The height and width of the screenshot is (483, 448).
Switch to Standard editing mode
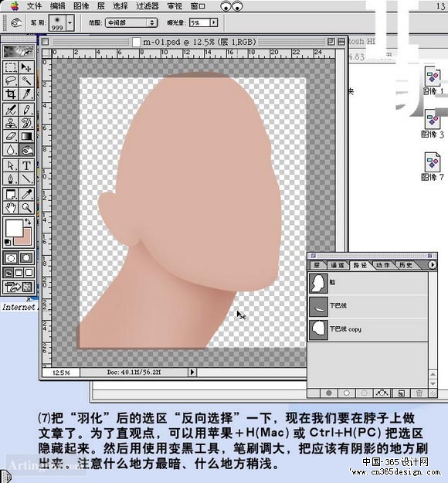[11, 258]
